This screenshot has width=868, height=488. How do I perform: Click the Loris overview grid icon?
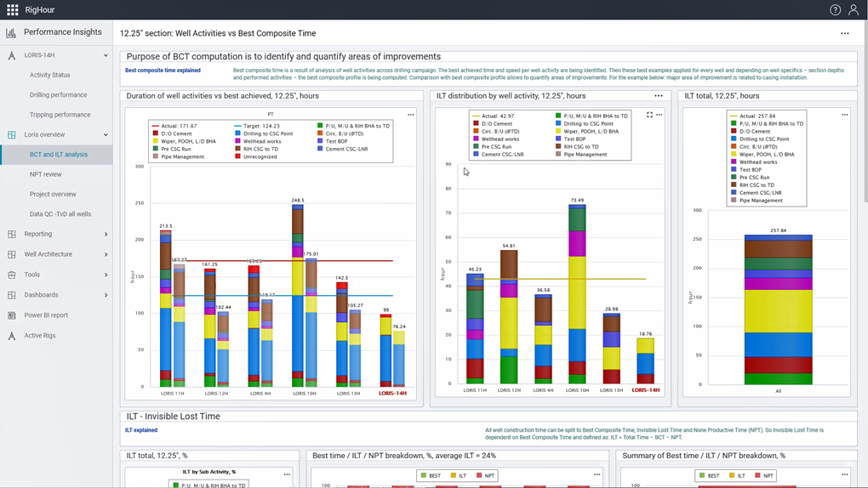(12, 134)
